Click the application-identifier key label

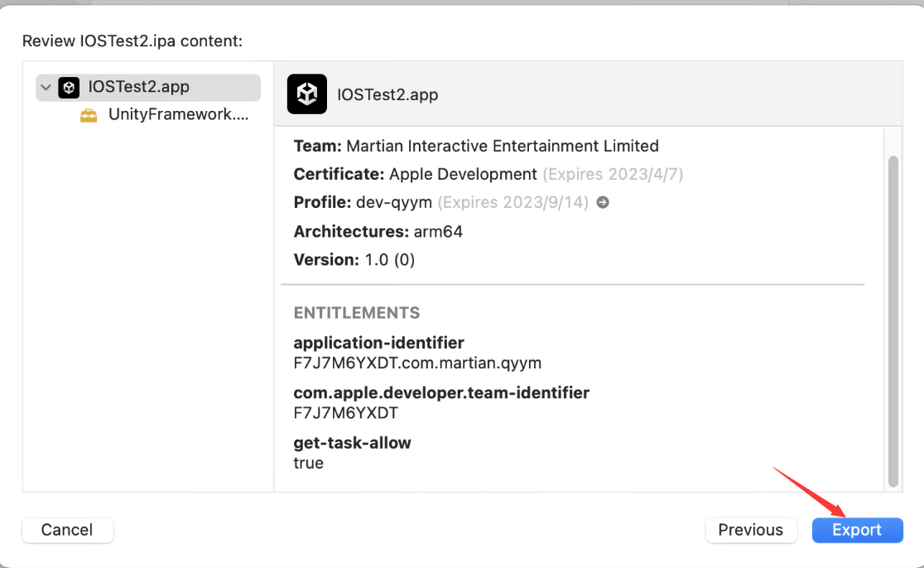coord(379,342)
